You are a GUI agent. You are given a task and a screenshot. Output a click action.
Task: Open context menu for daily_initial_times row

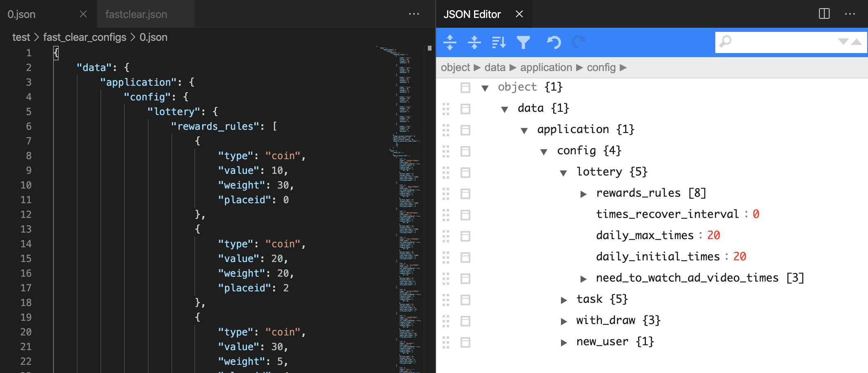pos(465,258)
